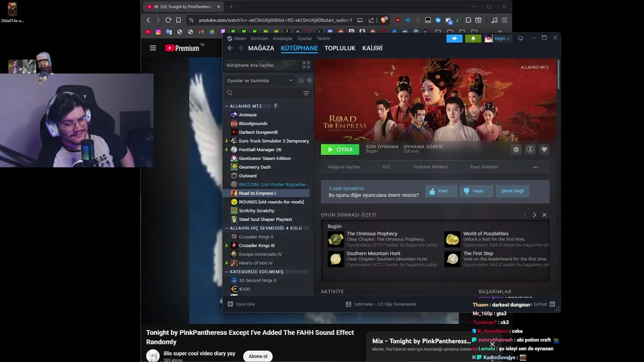Close the post-game summary panel
The height and width of the screenshot is (362, 644).
(x=544, y=215)
